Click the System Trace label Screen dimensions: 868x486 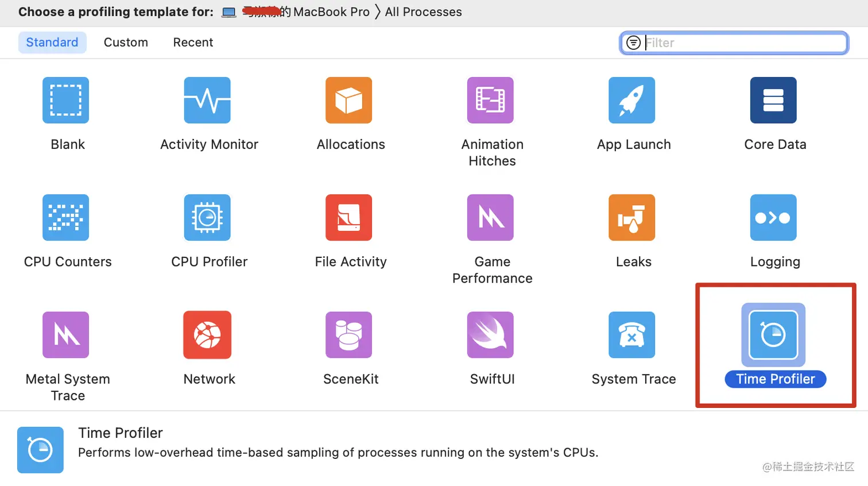pyautogui.click(x=634, y=379)
